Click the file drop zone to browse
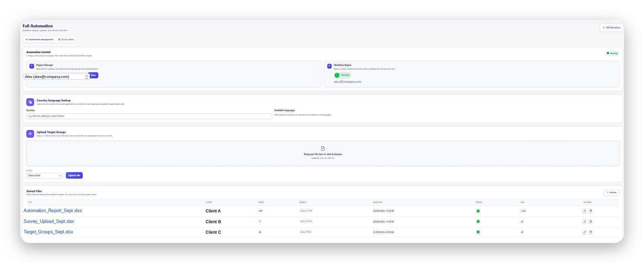The image size is (644, 263). 323,153
